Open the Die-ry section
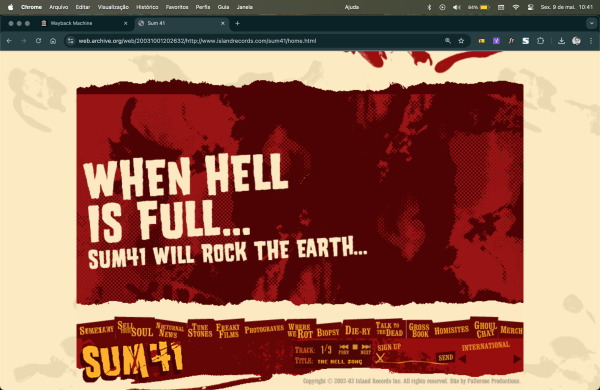Viewport: 600px width, 390px height. [358, 330]
